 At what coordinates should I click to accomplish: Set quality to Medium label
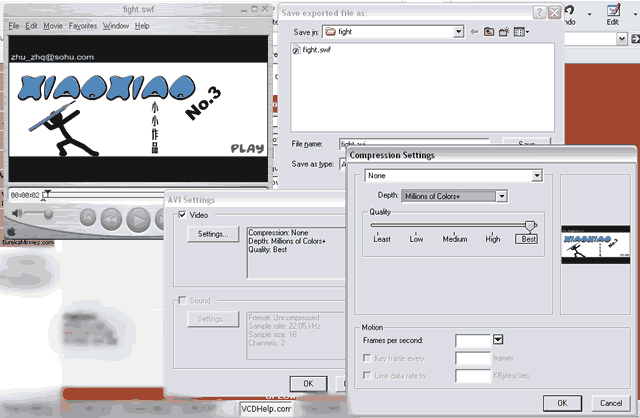click(455, 239)
